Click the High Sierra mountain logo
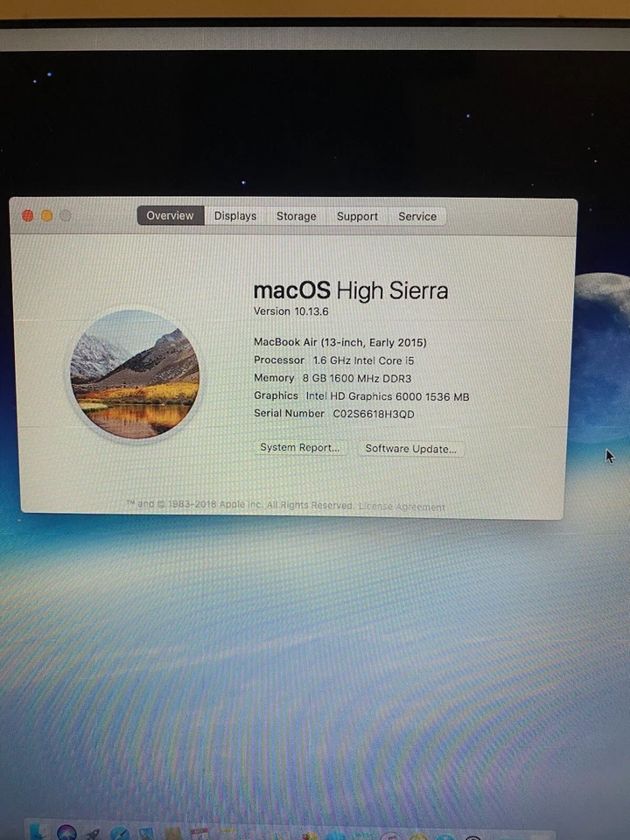630x840 pixels. click(135, 374)
